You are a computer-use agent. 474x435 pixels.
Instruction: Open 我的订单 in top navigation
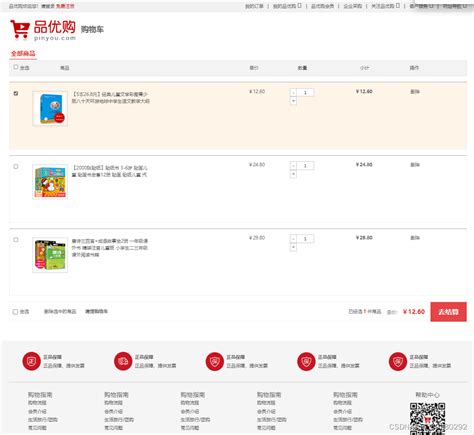(254, 6)
